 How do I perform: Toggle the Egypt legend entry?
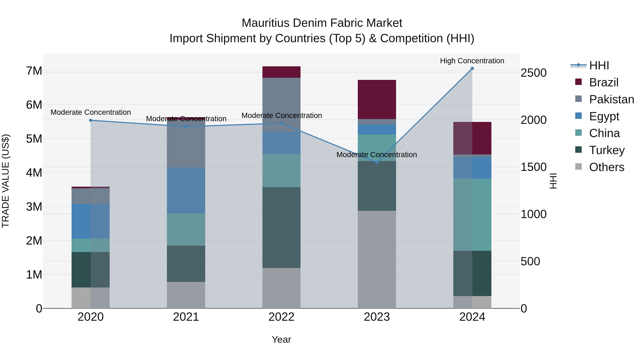pos(597,116)
